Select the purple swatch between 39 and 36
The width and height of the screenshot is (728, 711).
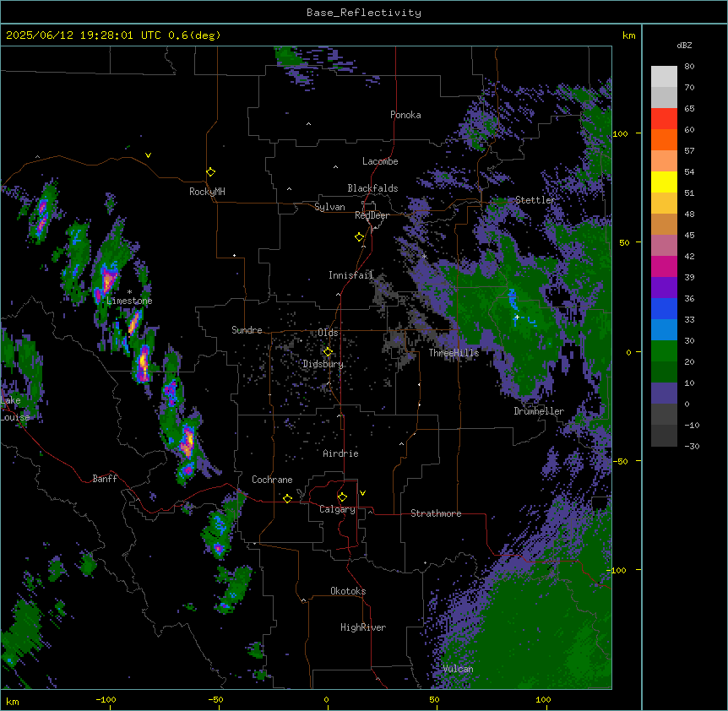point(664,288)
